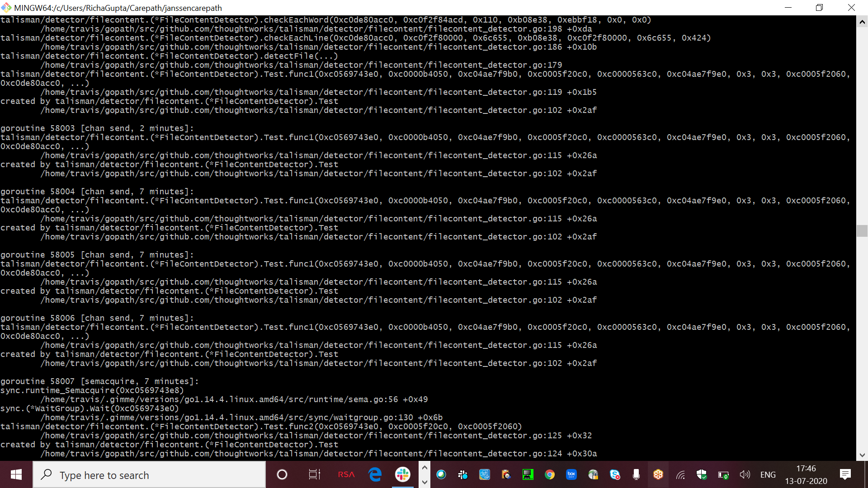Open the Wi-Fi network flyout
The width and height of the screenshot is (868, 488).
(680, 474)
